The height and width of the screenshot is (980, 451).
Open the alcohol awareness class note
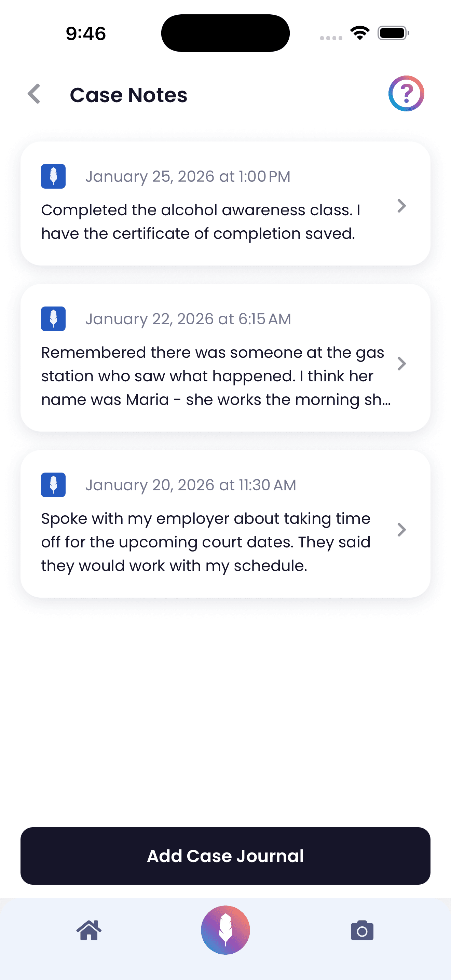pos(202,221)
